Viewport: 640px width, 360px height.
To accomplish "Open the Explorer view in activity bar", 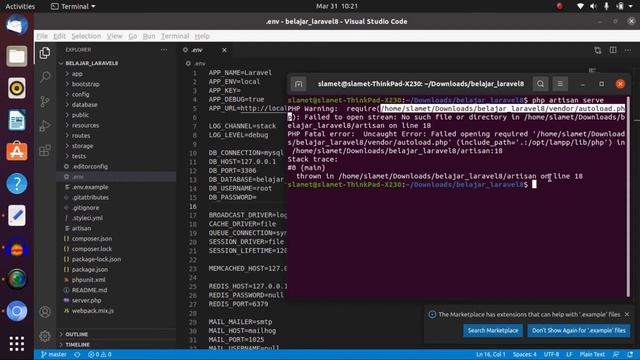I will click(45, 53).
